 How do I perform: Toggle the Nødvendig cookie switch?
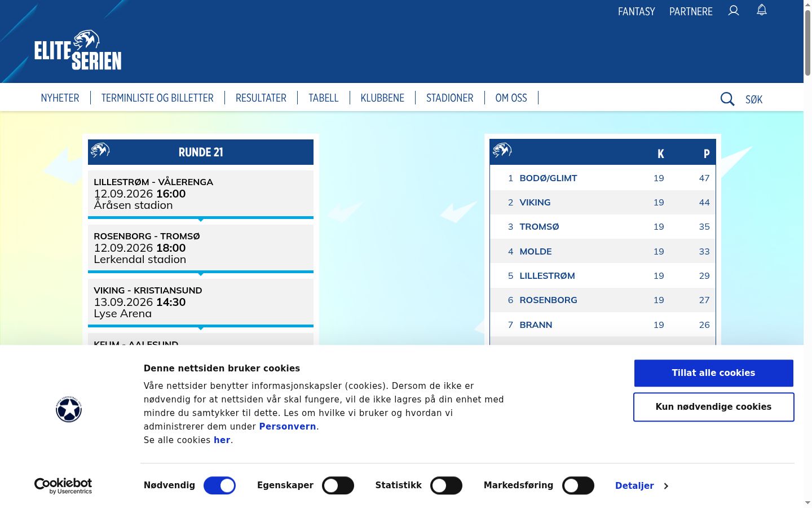point(219,485)
